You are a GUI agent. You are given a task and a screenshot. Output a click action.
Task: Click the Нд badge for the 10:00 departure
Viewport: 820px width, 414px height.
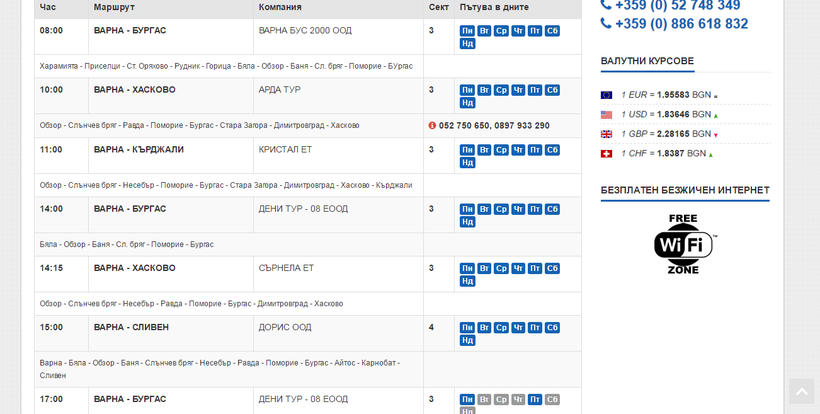[x=467, y=103]
